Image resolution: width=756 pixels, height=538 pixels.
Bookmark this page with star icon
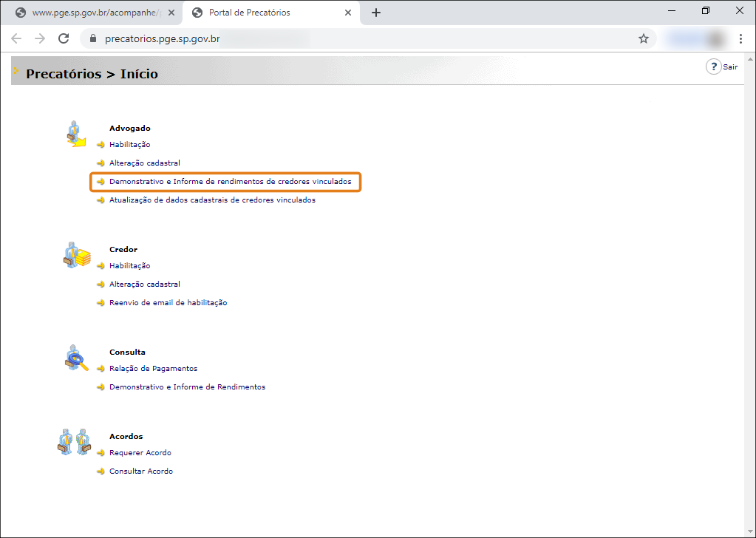click(643, 38)
